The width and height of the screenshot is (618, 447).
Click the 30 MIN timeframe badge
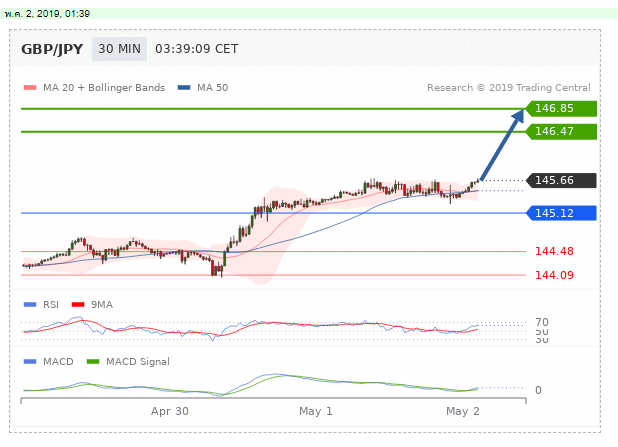click(119, 48)
